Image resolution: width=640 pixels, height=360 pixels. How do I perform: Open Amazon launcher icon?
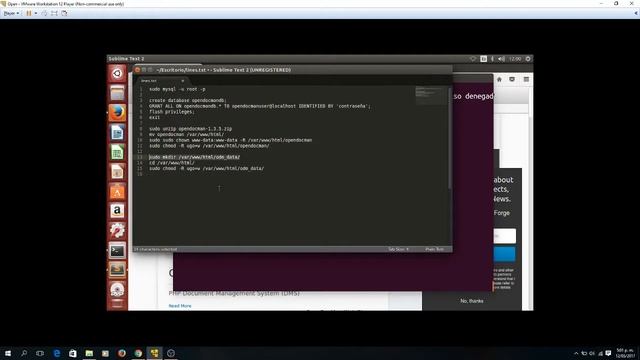(x=117, y=211)
